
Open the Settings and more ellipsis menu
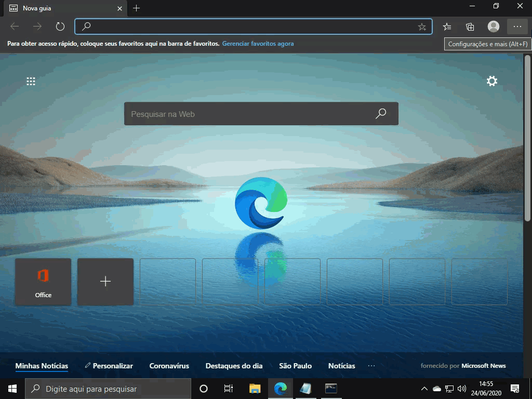[517, 26]
